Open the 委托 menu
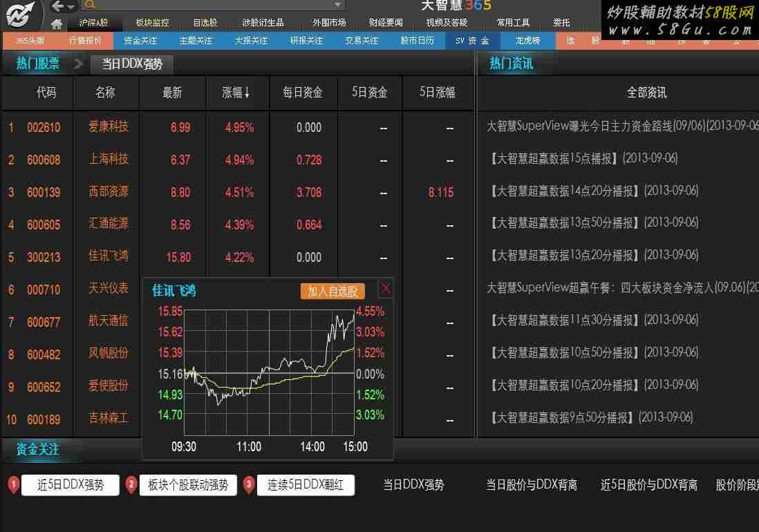The image size is (759, 532). pyautogui.click(x=561, y=23)
